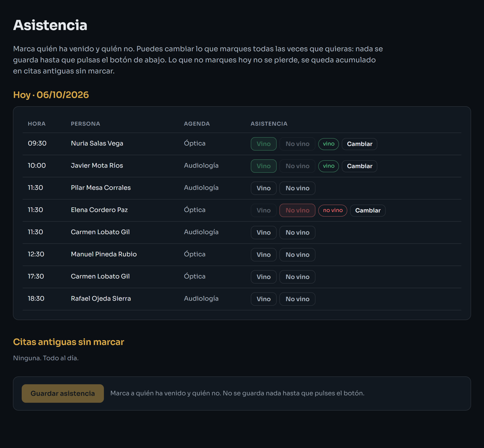The image size is (484, 448).
Task: Select the name Javier Mota Ríos
Action: tap(97, 166)
